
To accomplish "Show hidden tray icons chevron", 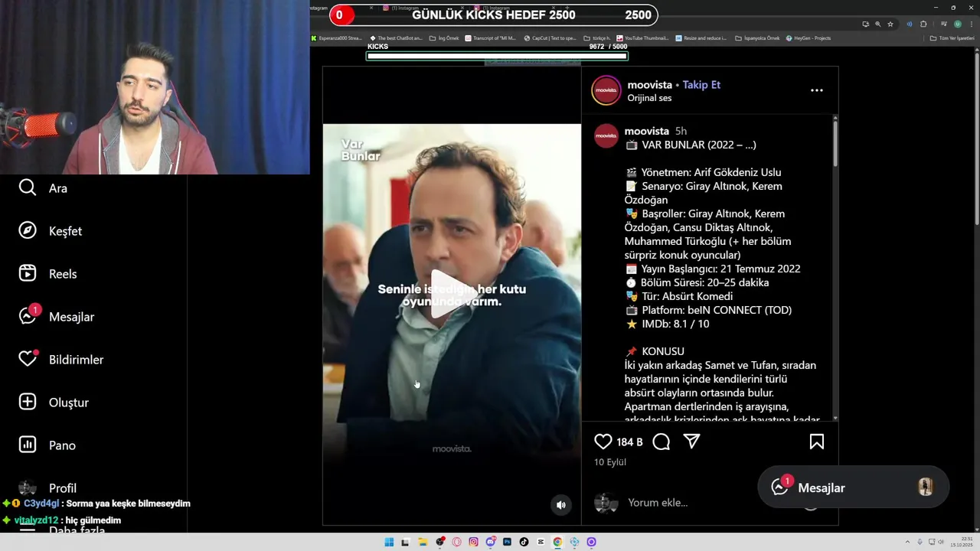I will pyautogui.click(x=907, y=542).
